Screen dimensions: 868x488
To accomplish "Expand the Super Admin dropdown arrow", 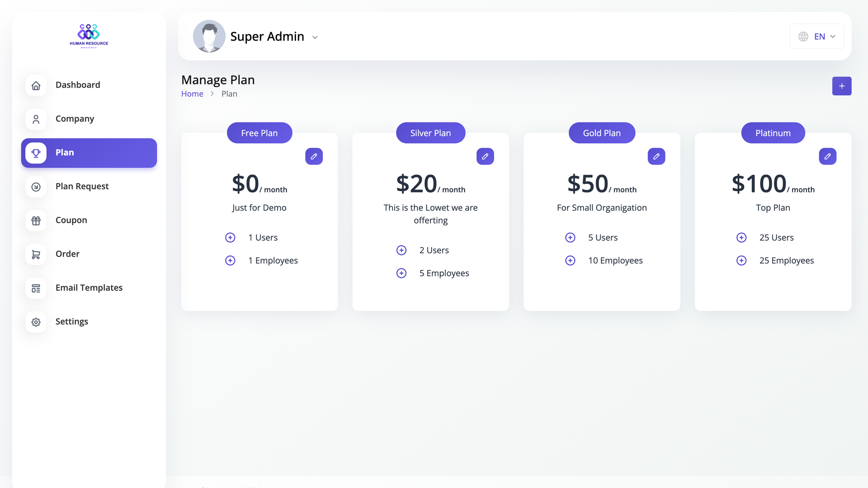I will click(x=315, y=38).
